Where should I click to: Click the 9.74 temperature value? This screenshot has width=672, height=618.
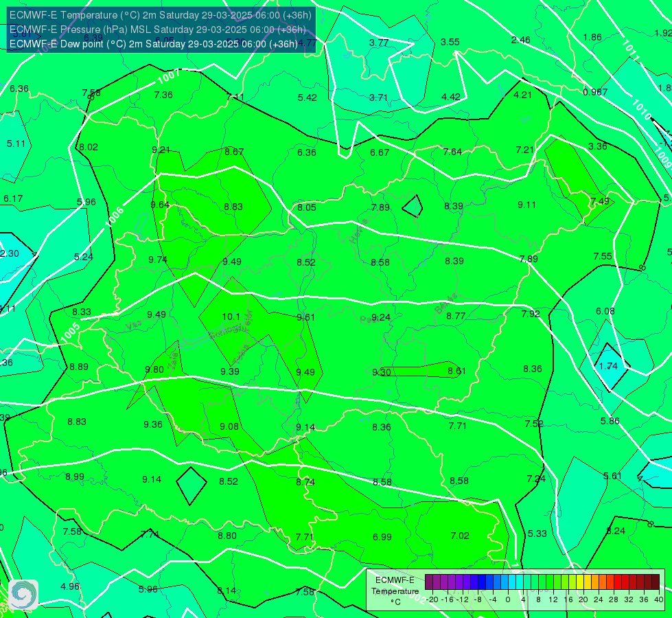158,260
